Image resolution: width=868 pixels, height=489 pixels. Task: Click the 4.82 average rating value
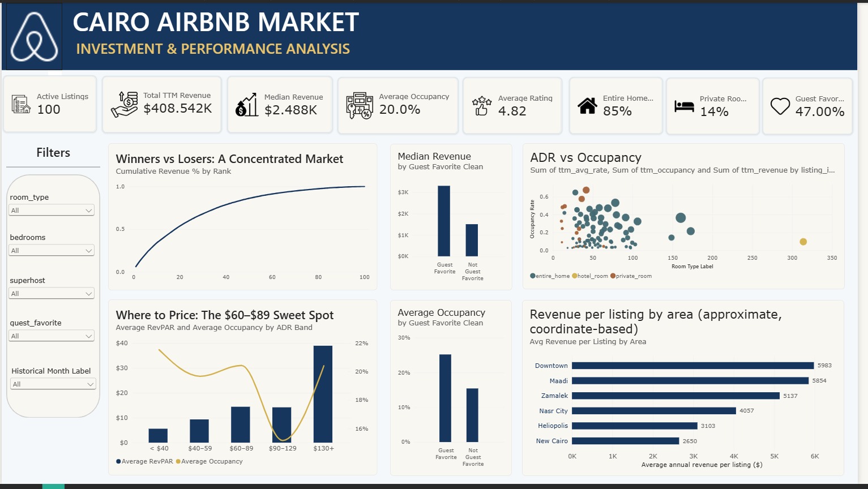click(x=512, y=111)
